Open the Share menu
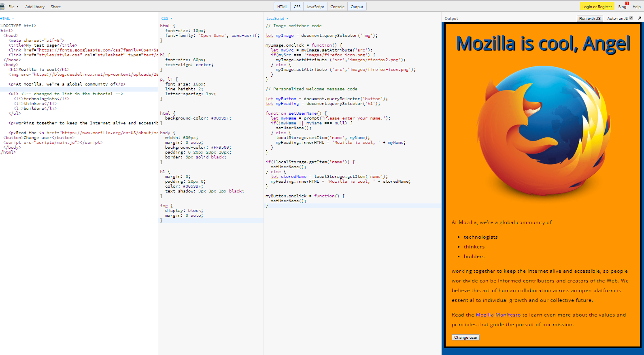The image size is (644, 355). pyautogui.click(x=56, y=6)
